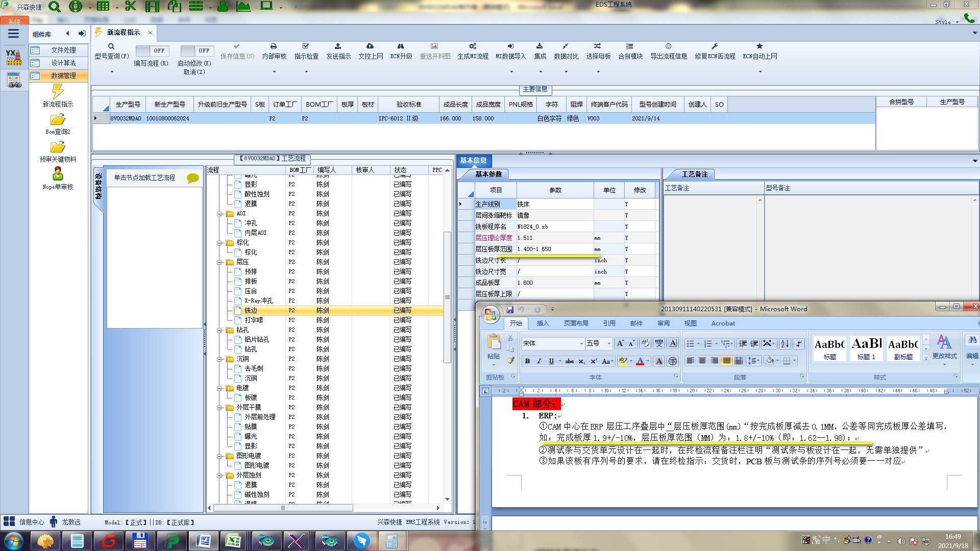Collapse the 层压 tree folder
Image resolution: width=980 pixels, height=551 pixels.
219,262
